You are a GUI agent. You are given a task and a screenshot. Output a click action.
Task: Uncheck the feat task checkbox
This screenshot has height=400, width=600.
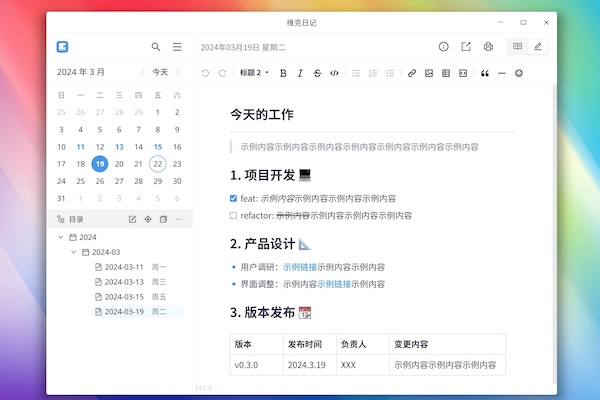[x=234, y=198]
